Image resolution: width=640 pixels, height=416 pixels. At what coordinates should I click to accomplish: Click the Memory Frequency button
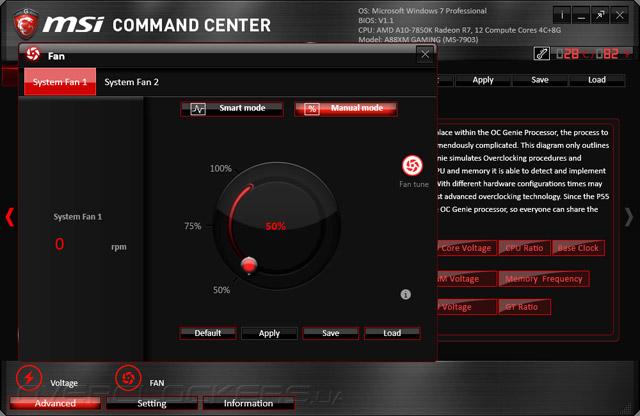coord(544,279)
